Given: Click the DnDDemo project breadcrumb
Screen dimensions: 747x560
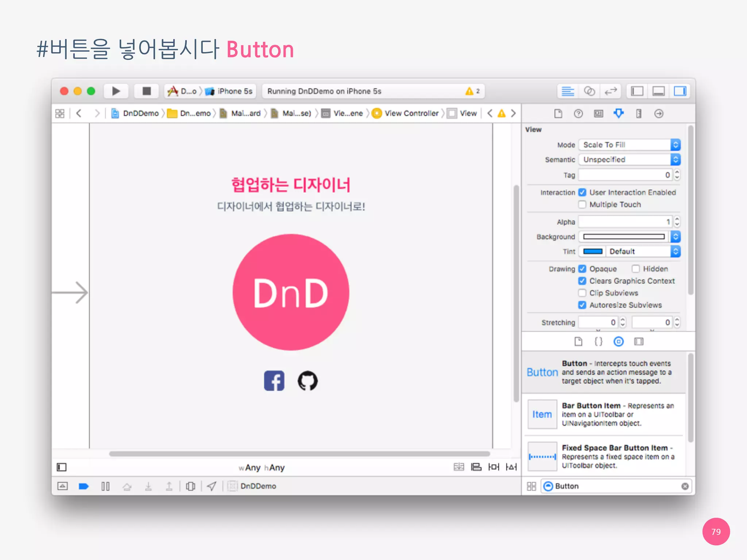Looking at the screenshot, I should (135, 113).
